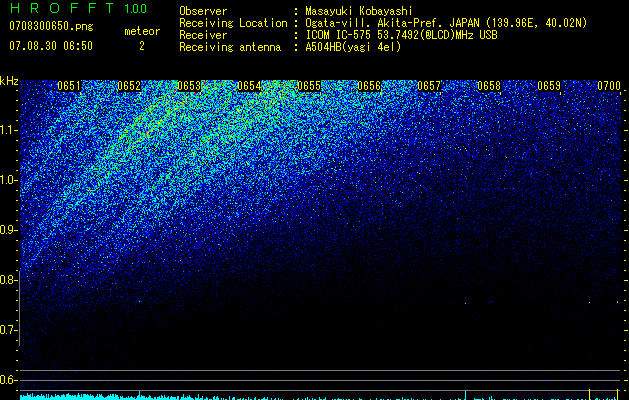Viewport: 629px width, 400px height.
Task: Click the 0659 time marker
Action: tap(549, 86)
